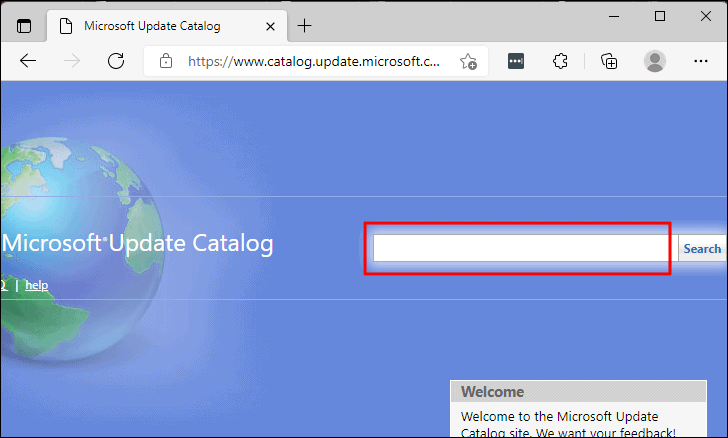Close the browser window
The image size is (728, 438).
(x=706, y=16)
